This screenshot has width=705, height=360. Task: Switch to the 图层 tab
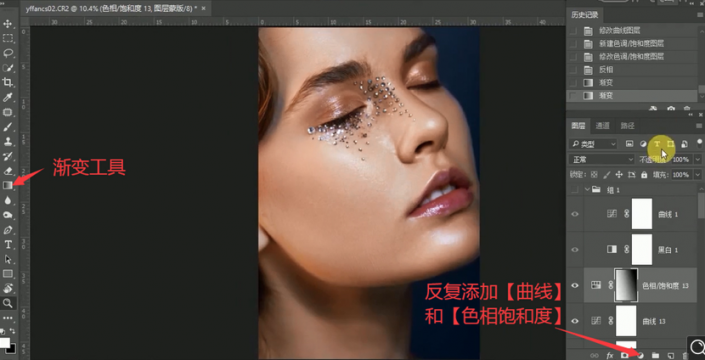[x=578, y=126]
